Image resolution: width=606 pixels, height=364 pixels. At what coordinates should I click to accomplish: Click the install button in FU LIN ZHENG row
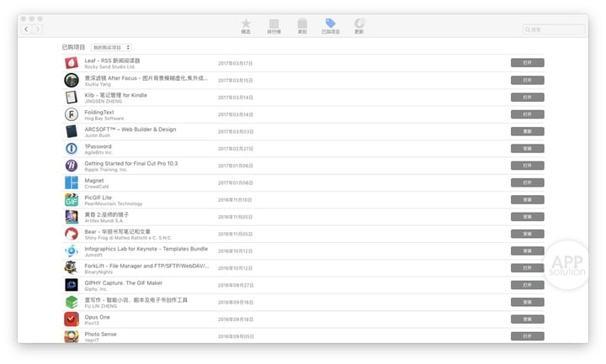pyautogui.click(x=527, y=303)
